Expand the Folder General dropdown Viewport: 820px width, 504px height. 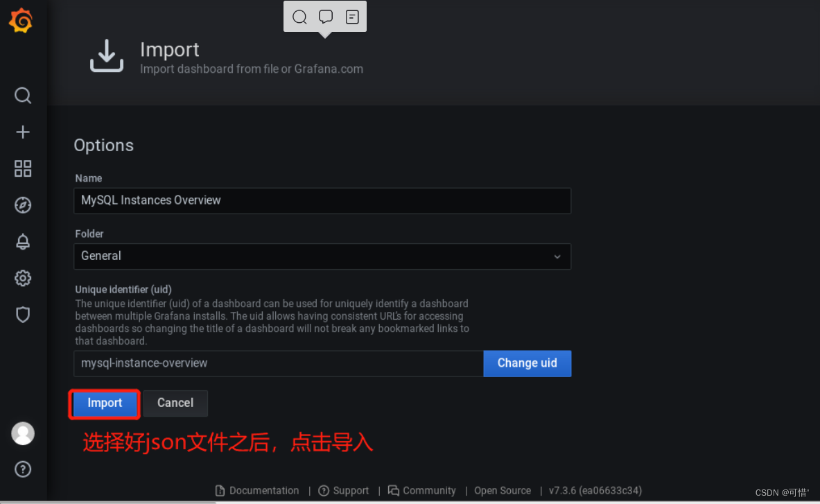[322, 257]
